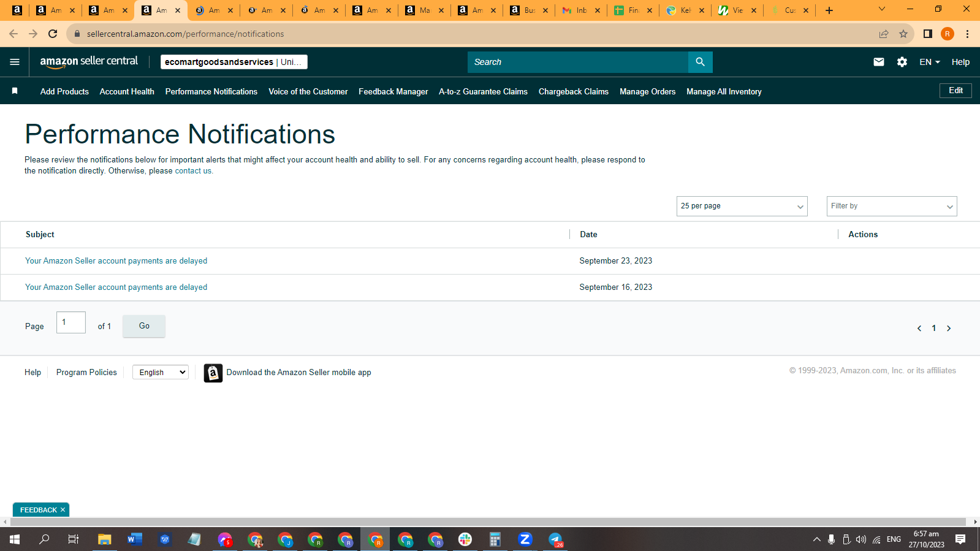The width and height of the screenshot is (980, 551).
Task: Click the bookmark flag icon
Action: click(x=15, y=91)
